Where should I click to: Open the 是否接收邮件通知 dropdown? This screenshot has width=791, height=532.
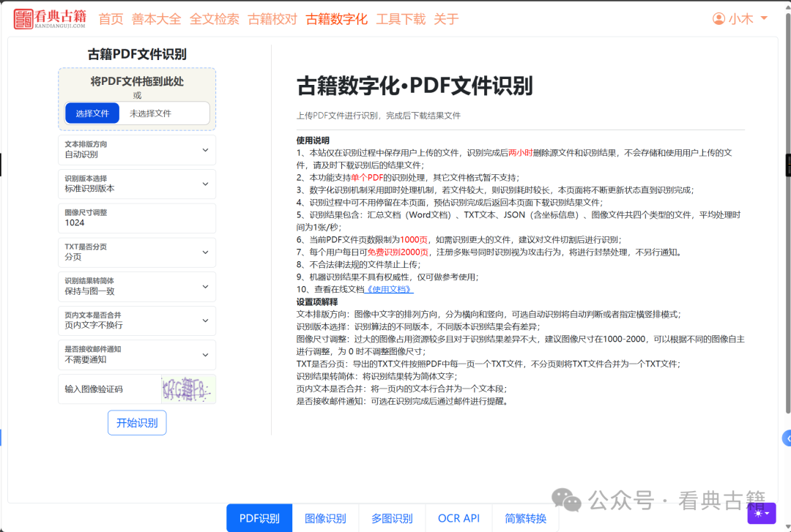[x=136, y=354]
